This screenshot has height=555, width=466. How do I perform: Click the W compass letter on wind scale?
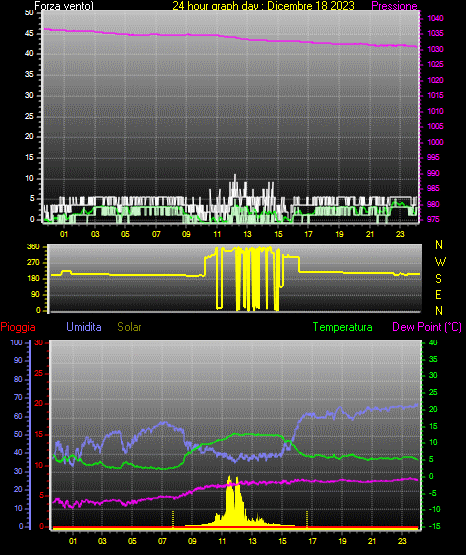coord(440,262)
